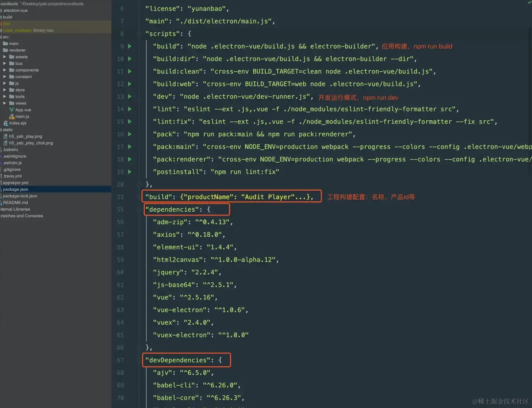The image size is (532, 408).
Task: Run the "dev" script using its gutter arrow
Action: point(129,96)
